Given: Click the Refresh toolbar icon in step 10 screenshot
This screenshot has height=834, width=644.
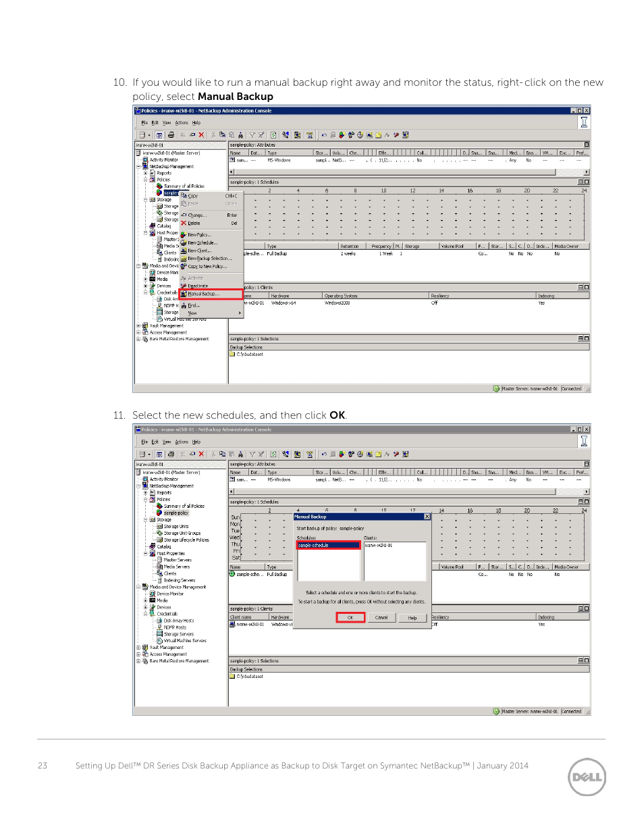Looking at the screenshot, I should pyautogui.click(x=273, y=135).
